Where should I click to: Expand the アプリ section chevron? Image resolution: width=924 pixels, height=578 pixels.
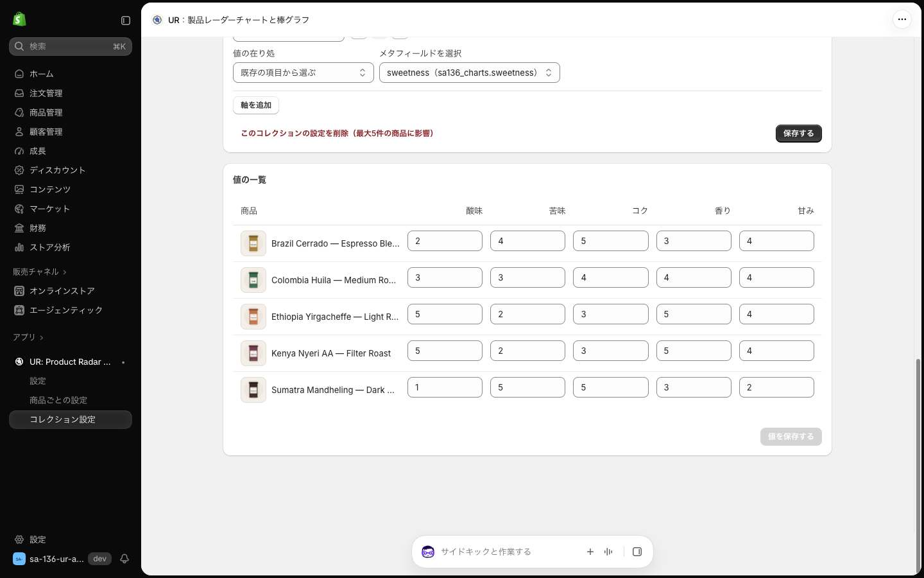42,338
